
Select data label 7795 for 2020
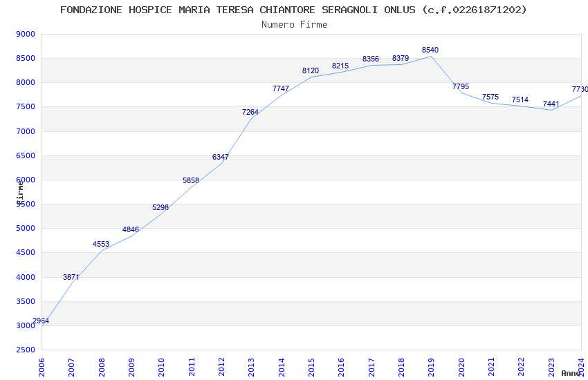point(461,86)
